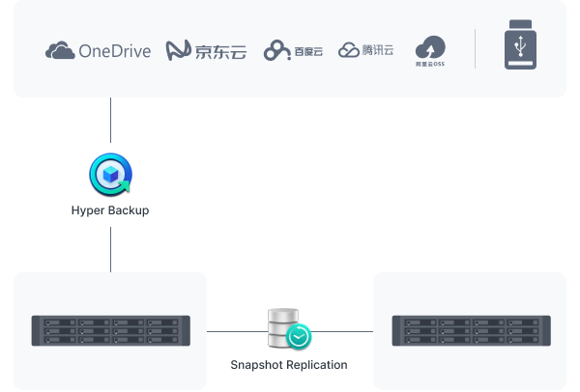Select the 京东云 text label
The height and width of the screenshot is (392, 580).
point(220,52)
